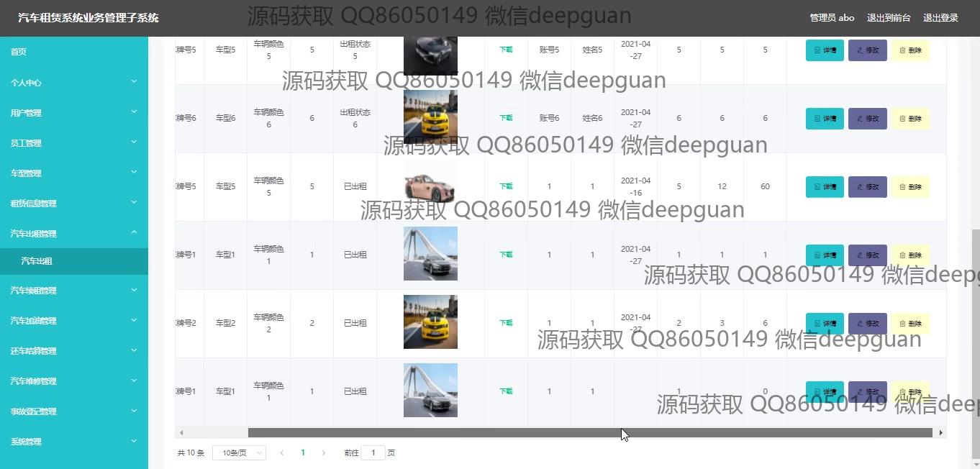Go to the previous page arrow
Screen dimensions: 980x469
pos(281,452)
